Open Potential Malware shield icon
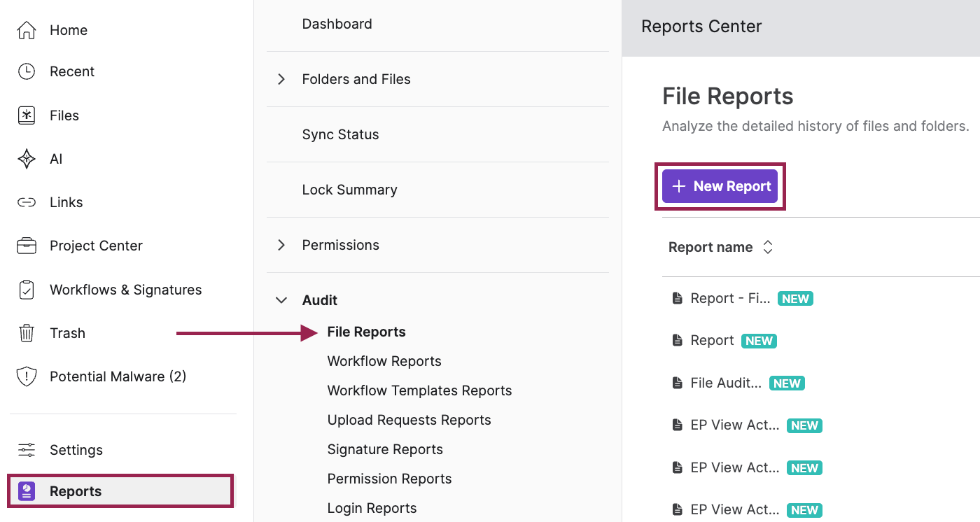 pyautogui.click(x=26, y=376)
